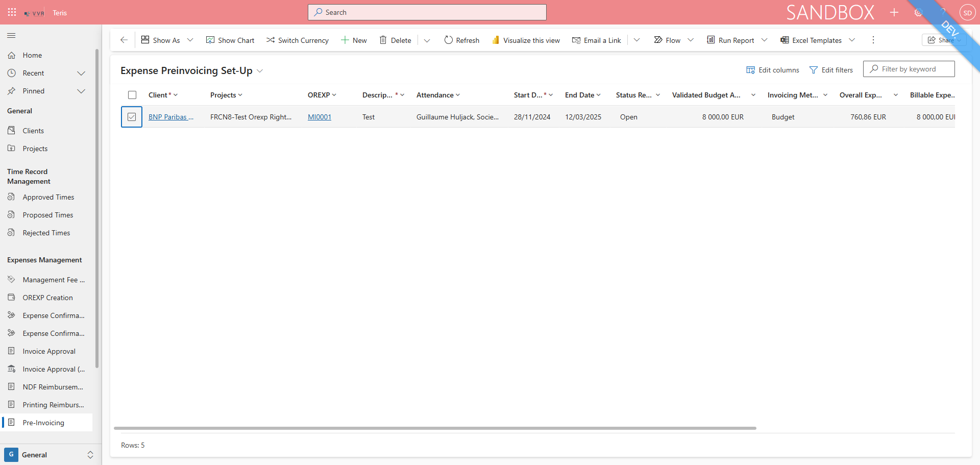Click the Edit columns button
The height and width of the screenshot is (465, 980).
pos(773,70)
